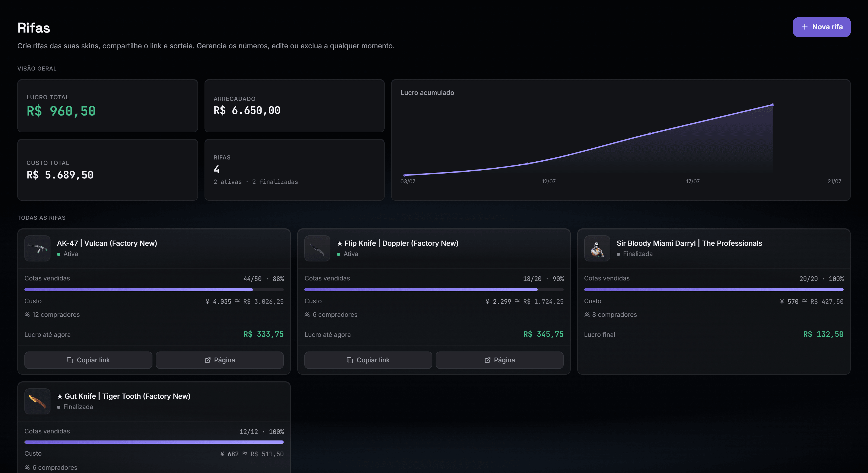The image size is (868, 473).
Task: Click the external link icon on Flip Knife Página
Action: (488, 360)
